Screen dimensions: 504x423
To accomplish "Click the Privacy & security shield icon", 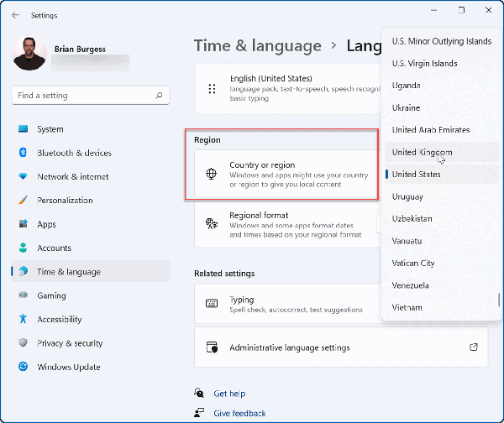I will coord(24,342).
